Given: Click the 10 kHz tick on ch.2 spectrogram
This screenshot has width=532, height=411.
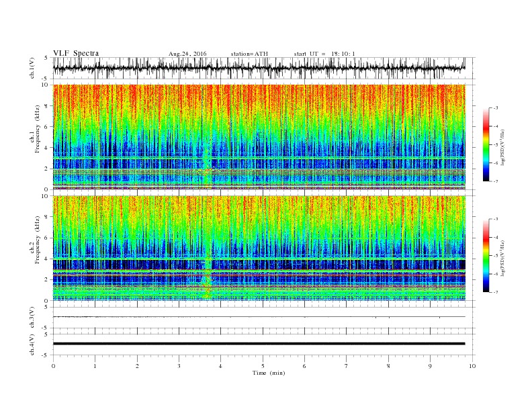Looking at the screenshot, I should coord(46,196).
